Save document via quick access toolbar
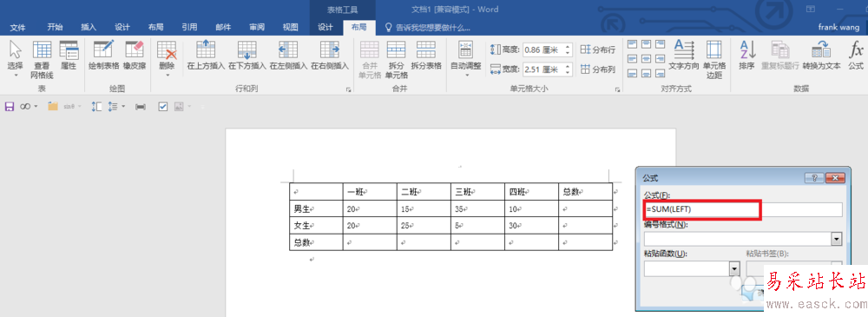 point(10,107)
